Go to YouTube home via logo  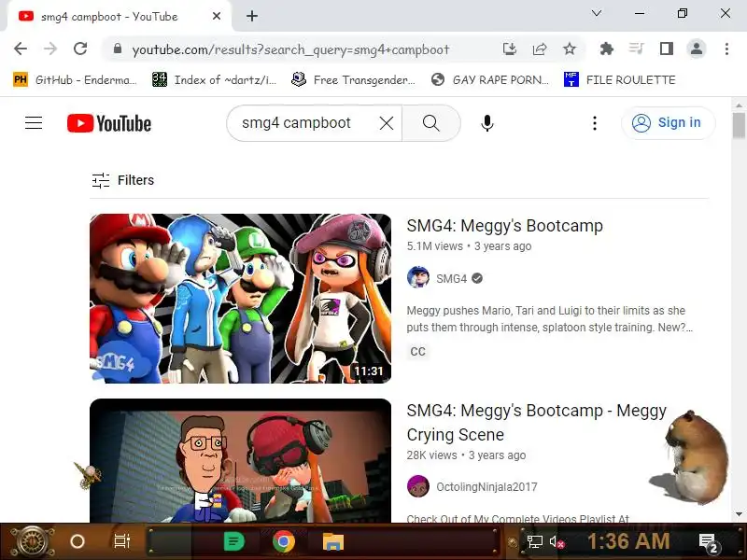109,123
